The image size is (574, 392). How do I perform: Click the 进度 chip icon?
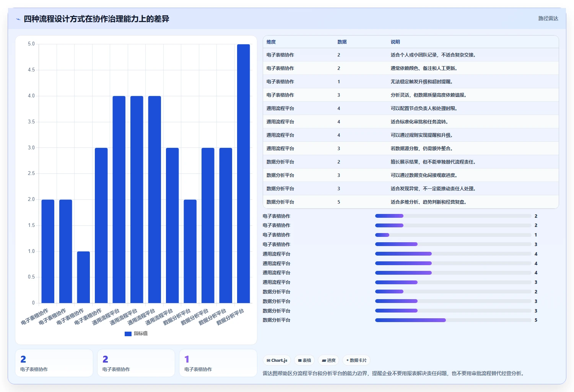click(x=324, y=360)
